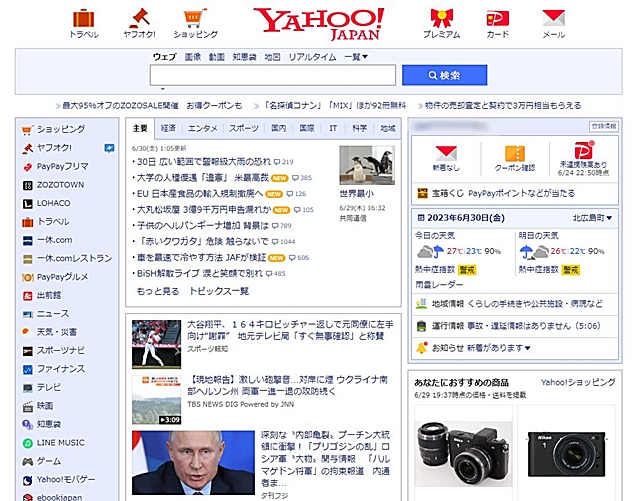This screenshot has width=640, height=501.
Task: Switch to the エンタメ news tab
Action: click(x=202, y=128)
